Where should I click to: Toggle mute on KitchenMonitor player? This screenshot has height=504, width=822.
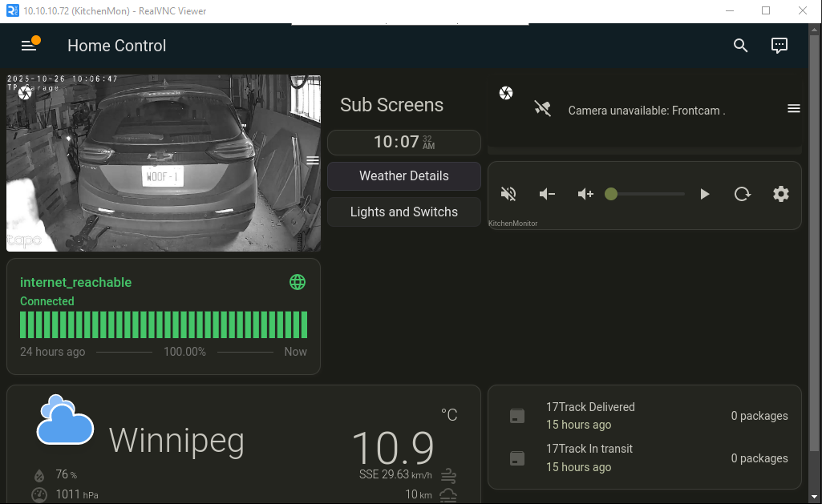pos(508,194)
